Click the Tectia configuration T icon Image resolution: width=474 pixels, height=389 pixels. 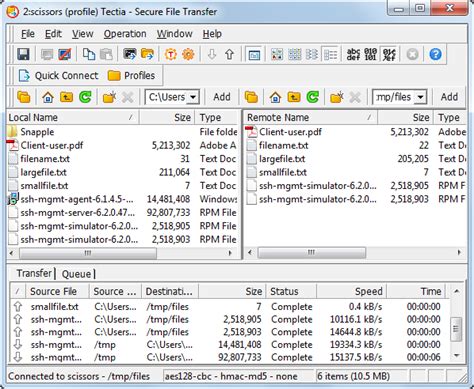[171, 54]
